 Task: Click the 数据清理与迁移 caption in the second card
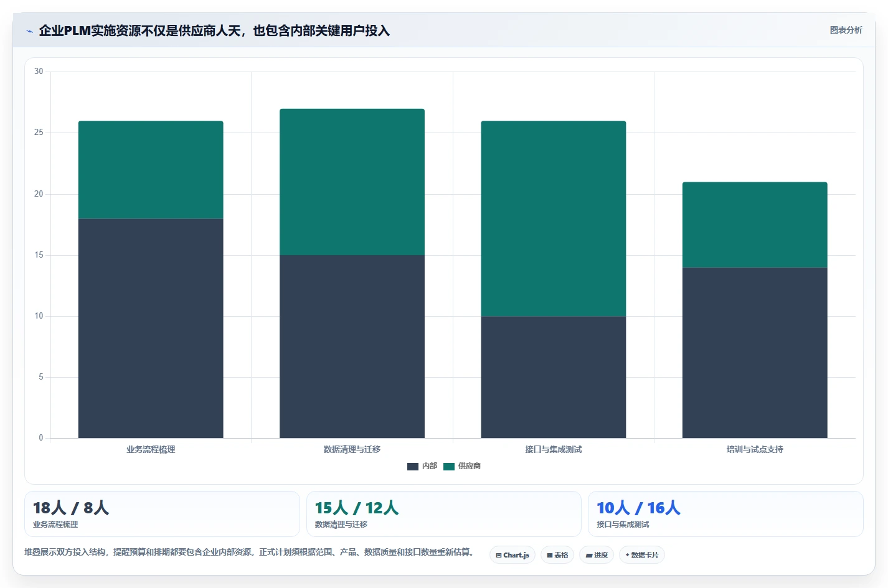[x=341, y=525]
